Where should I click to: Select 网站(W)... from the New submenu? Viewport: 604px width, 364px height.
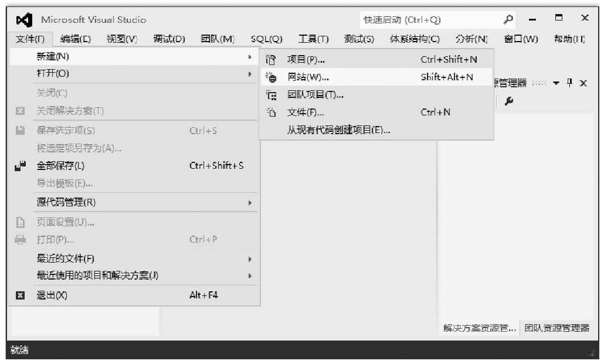pyautogui.click(x=376, y=77)
